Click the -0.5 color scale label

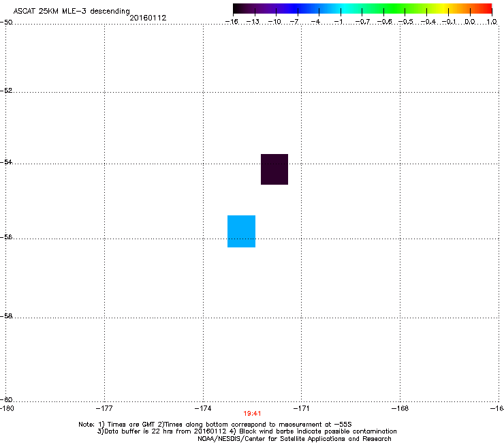[406, 22]
